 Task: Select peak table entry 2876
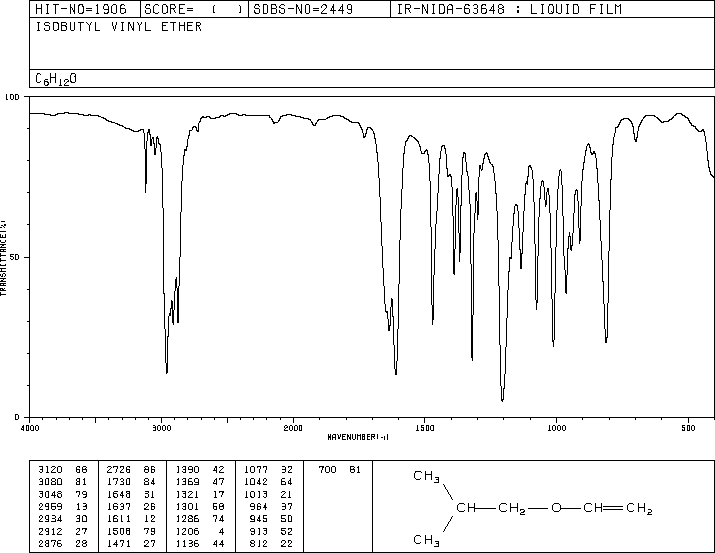tap(50, 544)
